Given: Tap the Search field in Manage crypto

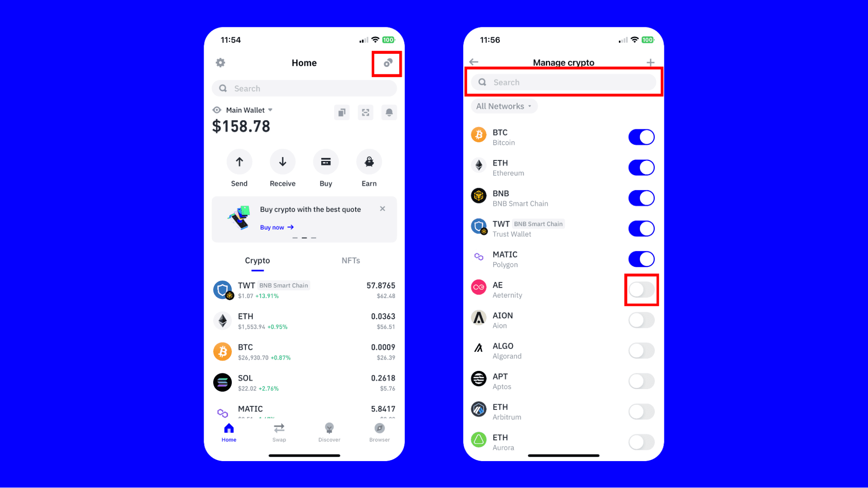Looking at the screenshot, I should [563, 82].
